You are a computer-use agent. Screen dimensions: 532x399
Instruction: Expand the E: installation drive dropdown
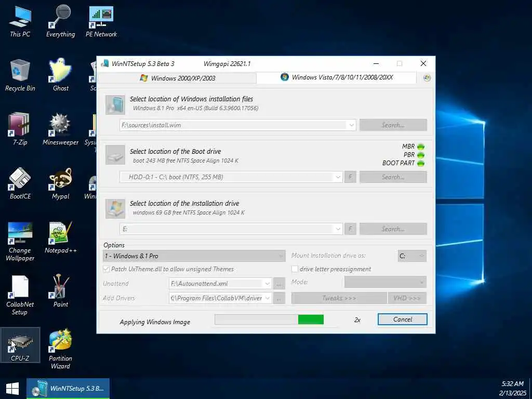click(x=338, y=229)
